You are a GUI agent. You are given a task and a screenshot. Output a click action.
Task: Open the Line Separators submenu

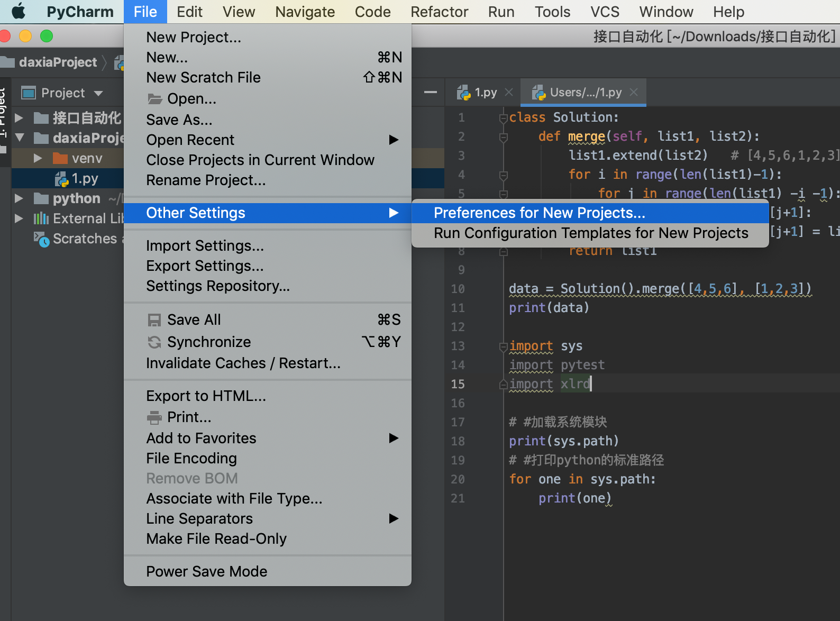[x=268, y=519]
